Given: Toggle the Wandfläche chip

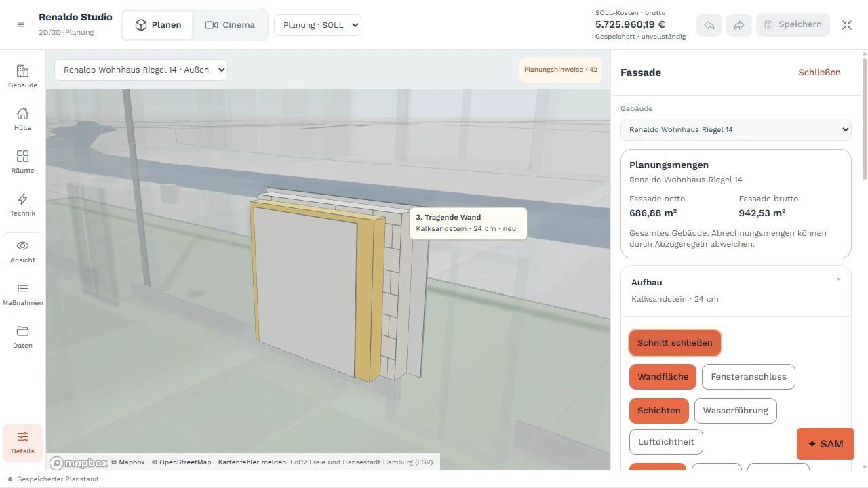Looking at the screenshot, I should click(663, 377).
